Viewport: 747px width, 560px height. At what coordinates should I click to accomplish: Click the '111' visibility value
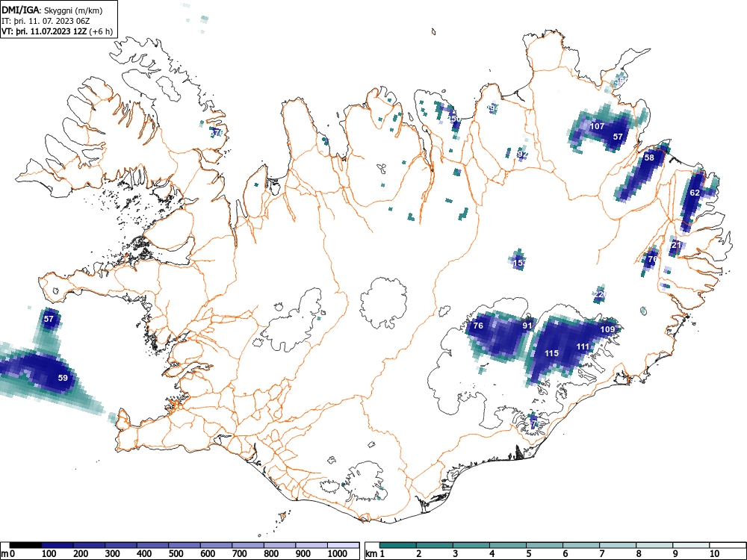pyautogui.click(x=583, y=346)
